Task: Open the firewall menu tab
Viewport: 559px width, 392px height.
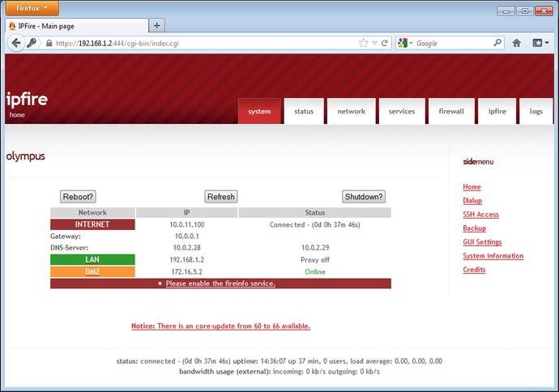Action: 451,111
